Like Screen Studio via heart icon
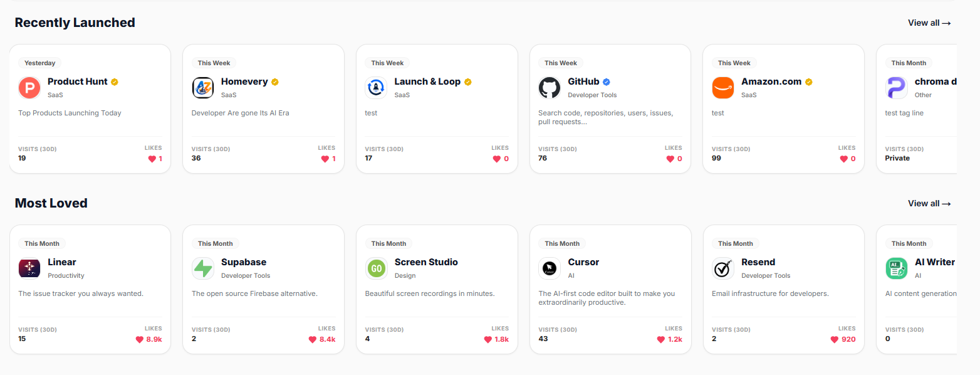The height and width of the screenshot is (375, 980). 488,339
